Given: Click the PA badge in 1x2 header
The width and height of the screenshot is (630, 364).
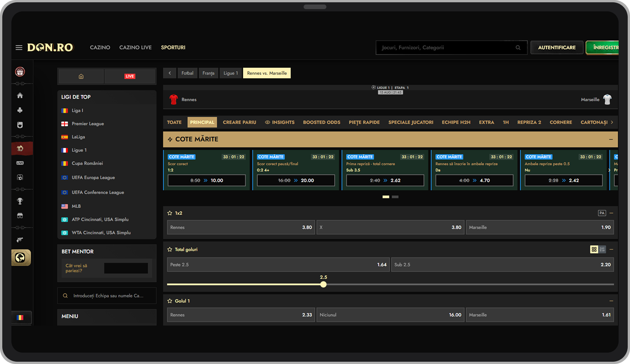Looking at the screenshot, I should click(x=602, y=213).
